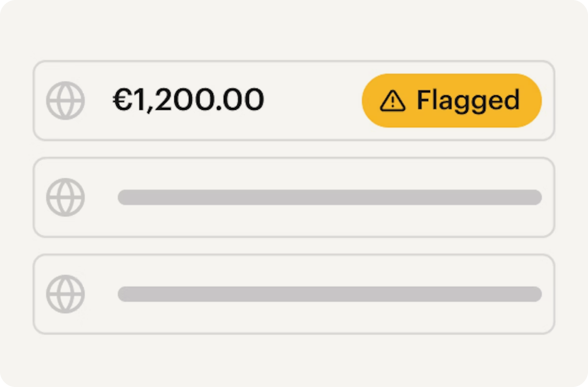This screenshot has width=588, height=387.
Task: Click the €1,200.00 amount text
Action: coord(189,100)
